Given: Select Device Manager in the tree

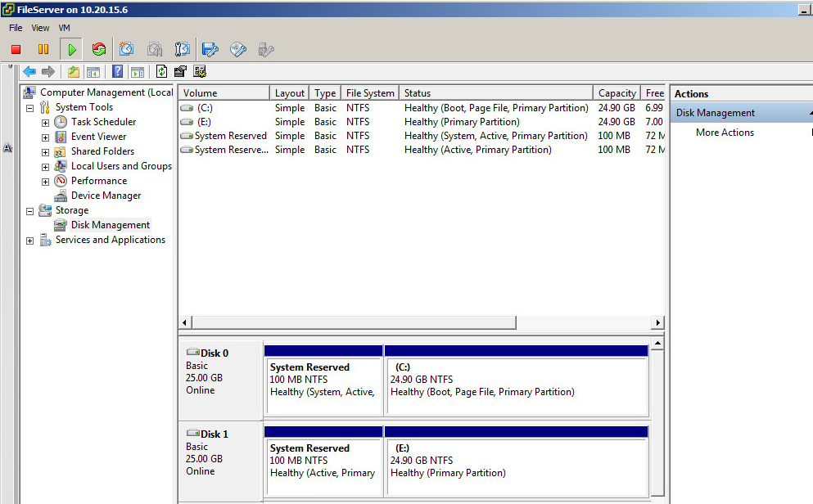Looking at the screenshot, I should (x=106, y=196).
